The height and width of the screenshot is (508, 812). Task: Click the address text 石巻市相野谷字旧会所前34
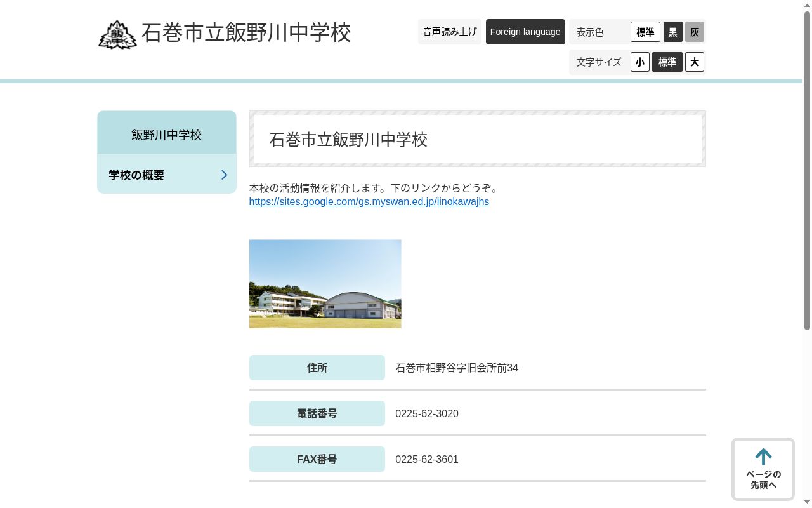point(457,368)
